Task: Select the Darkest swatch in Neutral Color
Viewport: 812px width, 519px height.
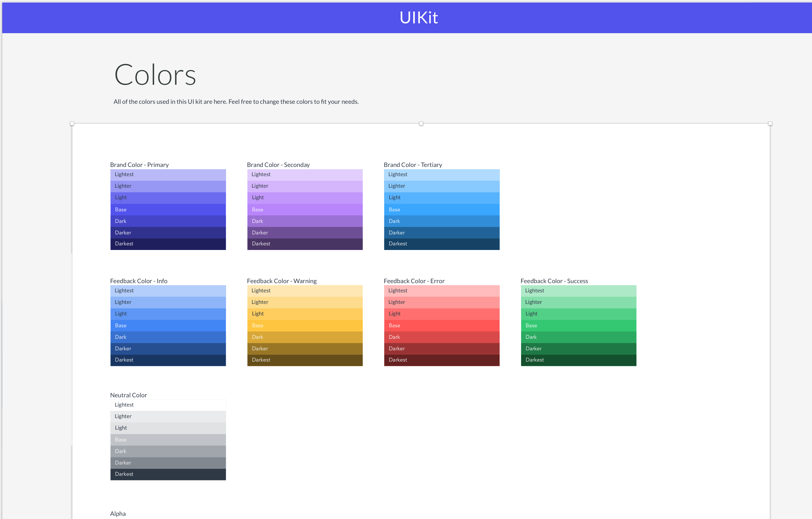Action: 168,474
